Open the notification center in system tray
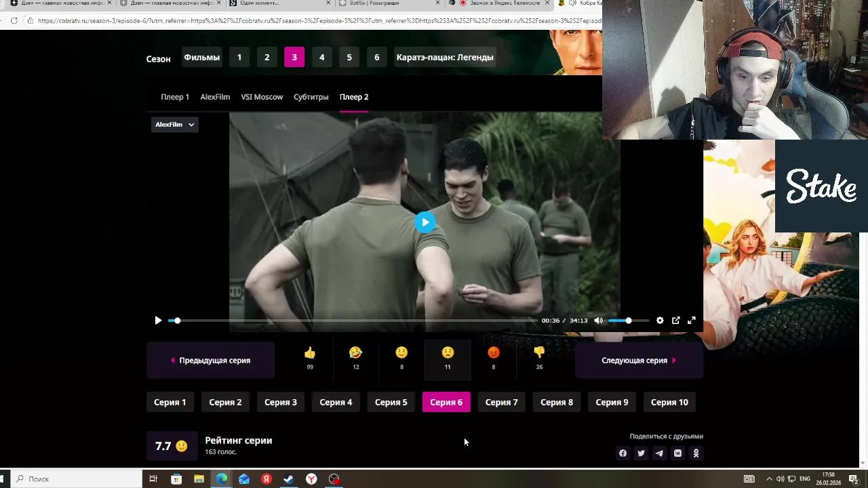The image size is (868, 488). [x=853, y=479]
